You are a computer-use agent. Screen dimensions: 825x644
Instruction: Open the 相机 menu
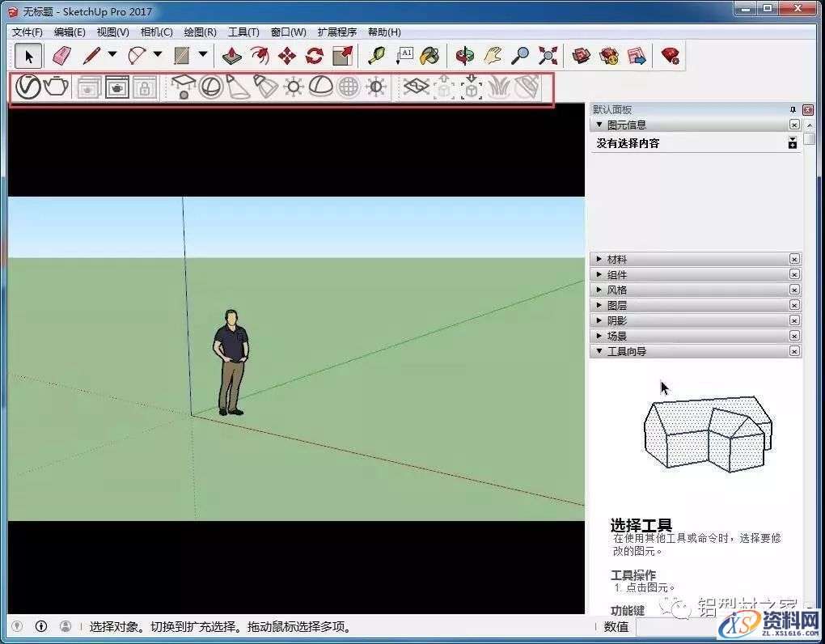pyautogui.click(x=158, y=32)
